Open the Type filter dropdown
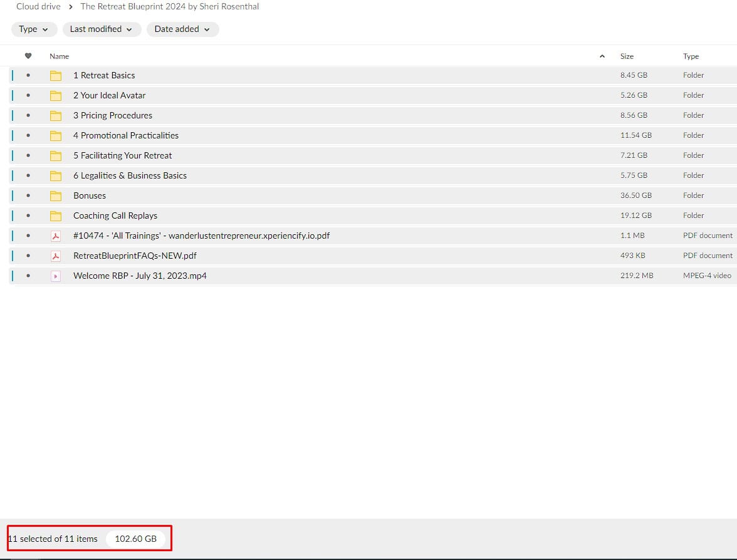This screenshot has width=737, height=560. pos(34,29)
